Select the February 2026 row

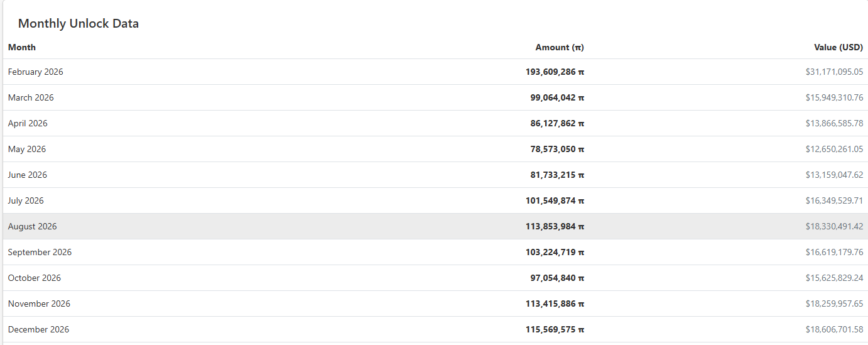[x=36, y=72]
